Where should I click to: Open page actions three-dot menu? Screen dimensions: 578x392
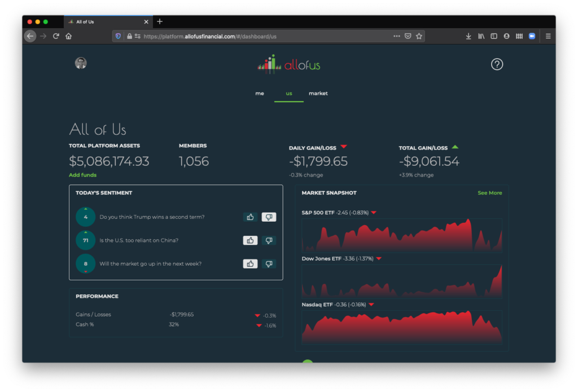click(397, 36)
